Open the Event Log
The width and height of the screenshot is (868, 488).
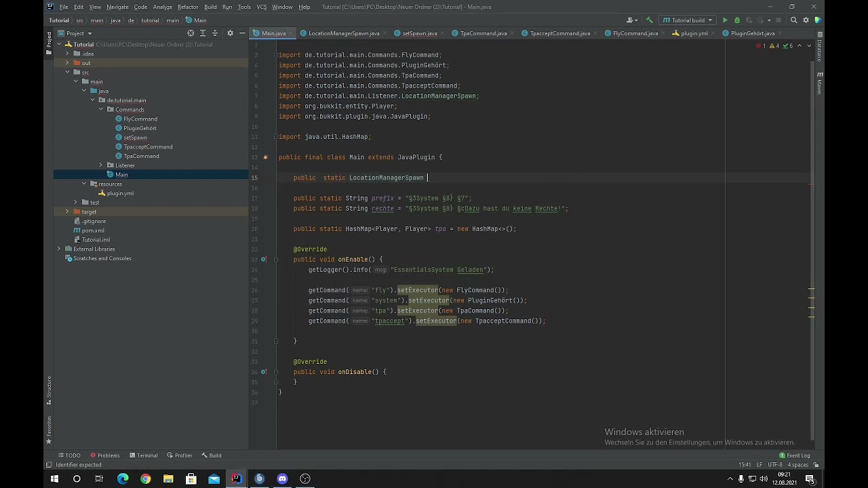[x=795, y=455]
